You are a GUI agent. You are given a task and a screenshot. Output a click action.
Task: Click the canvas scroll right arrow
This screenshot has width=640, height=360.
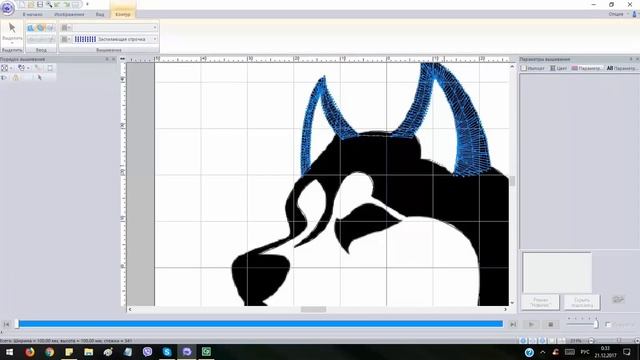[505, 309]
